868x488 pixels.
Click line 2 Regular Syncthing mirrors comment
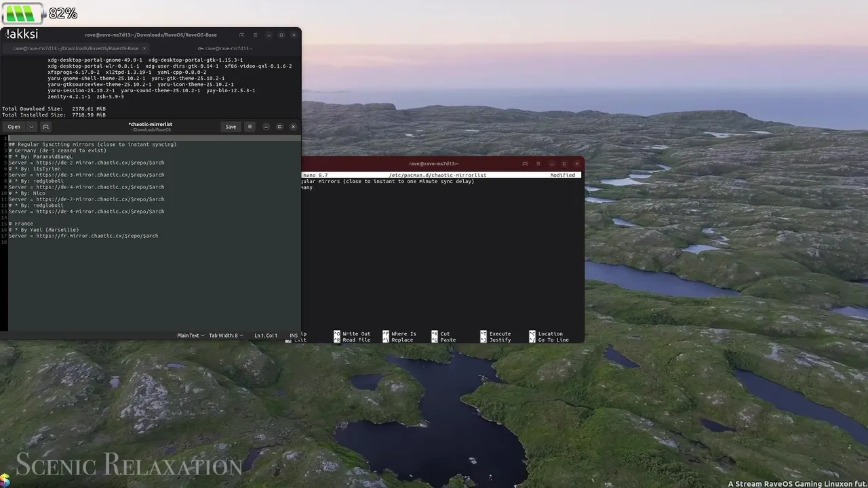click(x=92, y=144)
